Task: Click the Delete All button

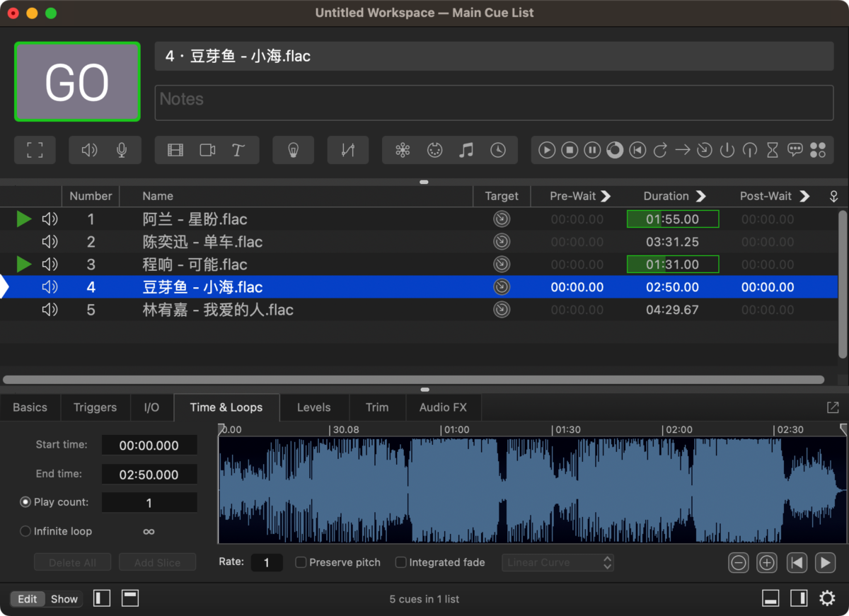Action: 73,563
